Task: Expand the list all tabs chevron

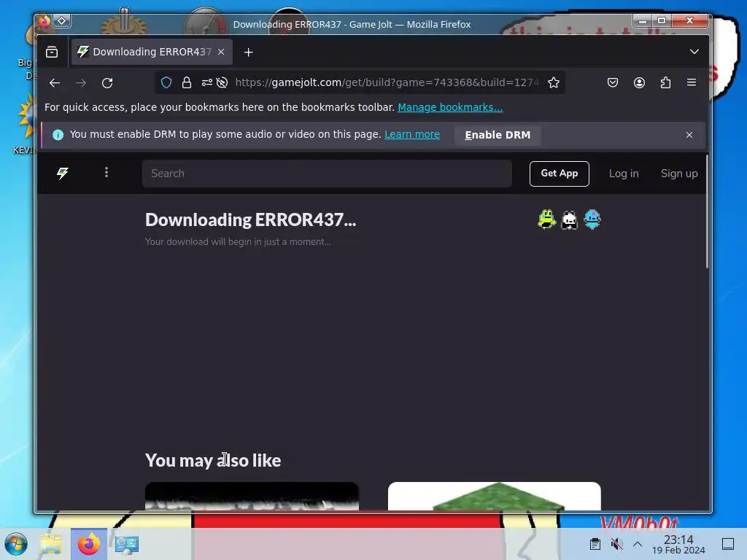Action: 694,52
